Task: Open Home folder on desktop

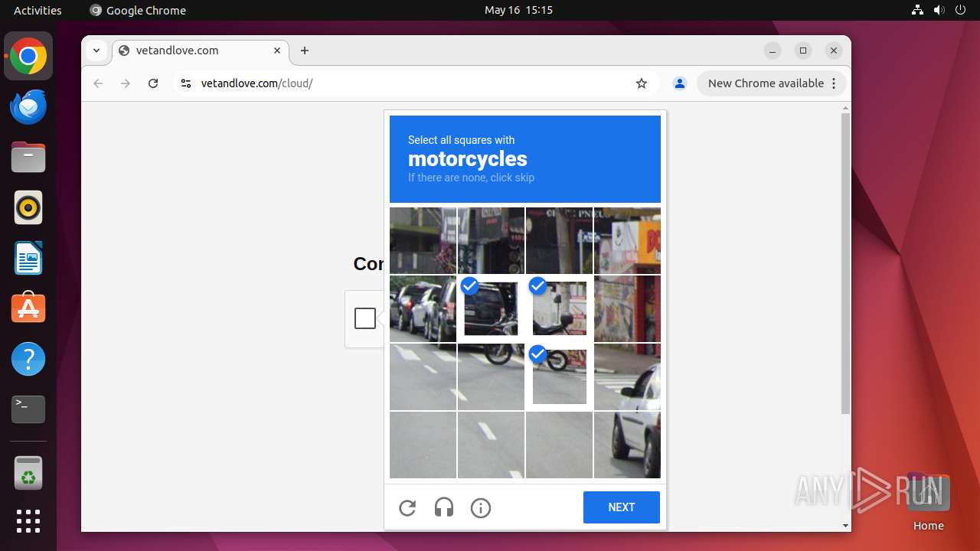Action: [x=928, y=501]
